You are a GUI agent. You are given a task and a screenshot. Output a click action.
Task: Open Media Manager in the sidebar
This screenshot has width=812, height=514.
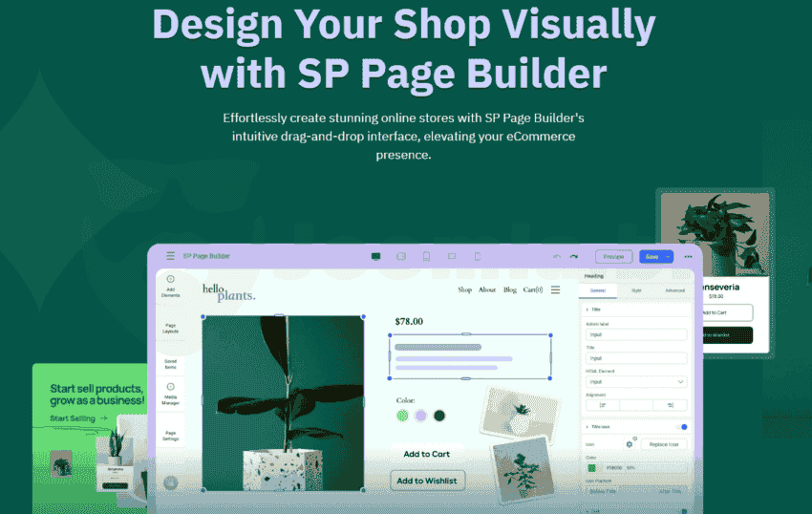170,394
